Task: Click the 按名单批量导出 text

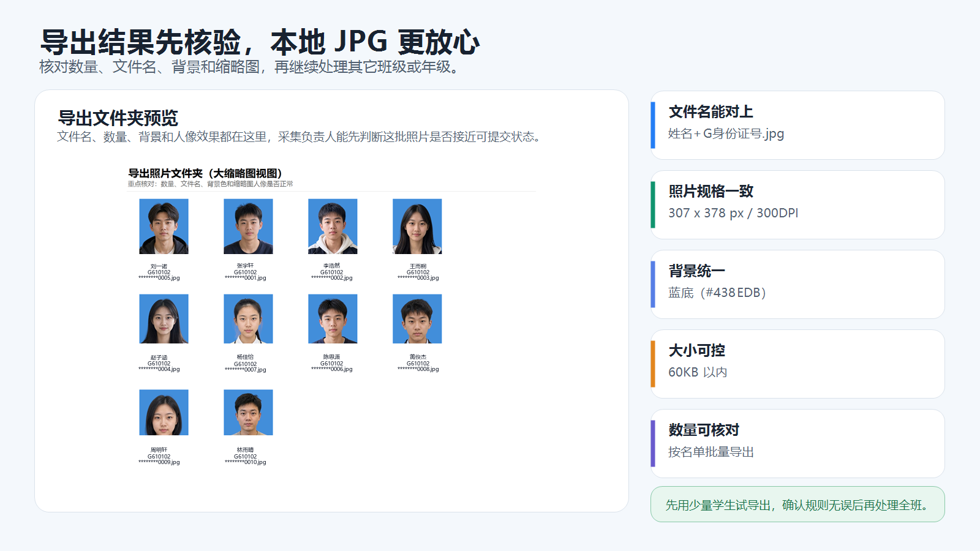Action: pyautogui.click(x=711, y=452)
